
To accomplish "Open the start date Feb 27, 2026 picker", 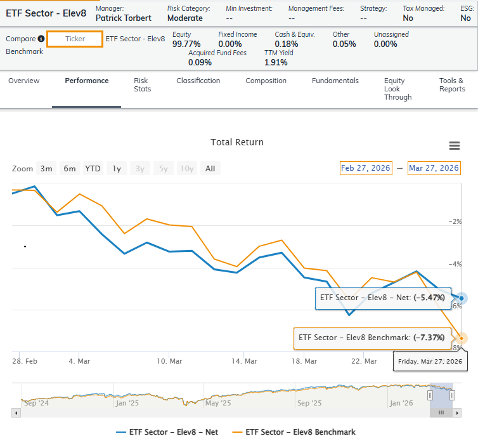I will pos(365,168).
